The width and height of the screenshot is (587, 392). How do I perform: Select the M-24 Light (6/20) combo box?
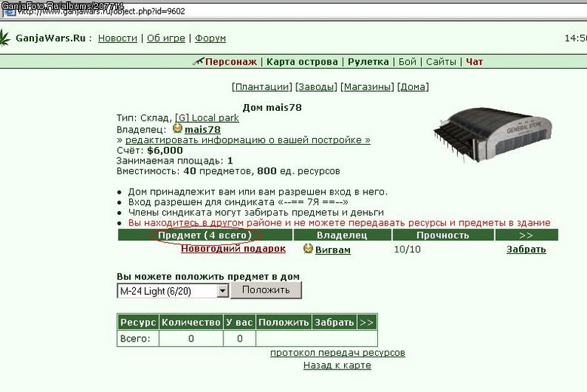point(173,291)
